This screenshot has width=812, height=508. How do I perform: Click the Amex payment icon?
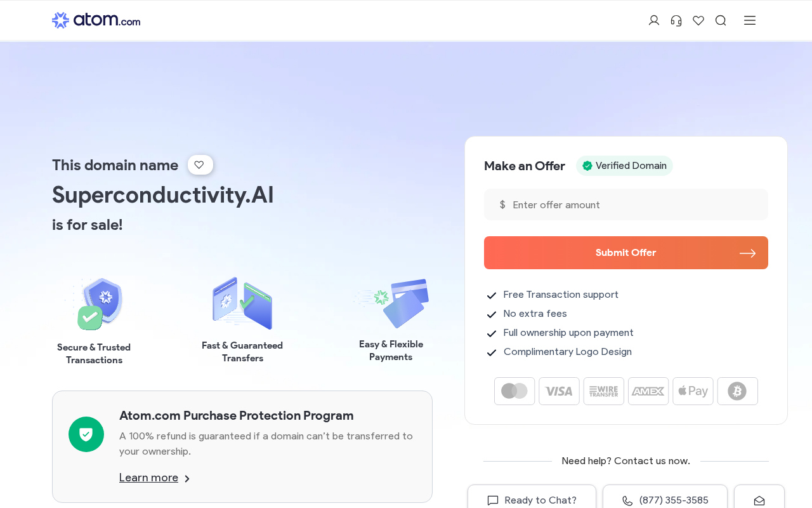(648, 391)
